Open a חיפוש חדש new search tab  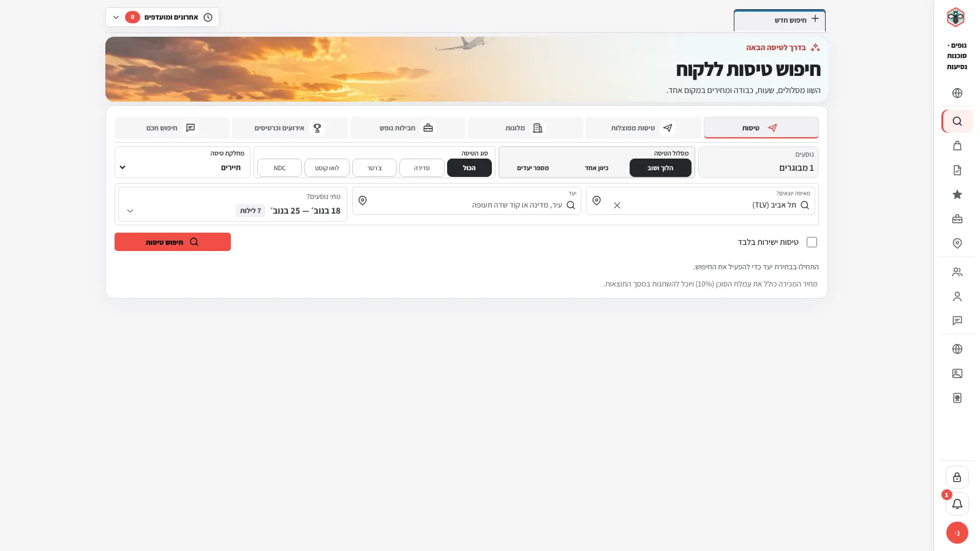(x=780, y=20)
